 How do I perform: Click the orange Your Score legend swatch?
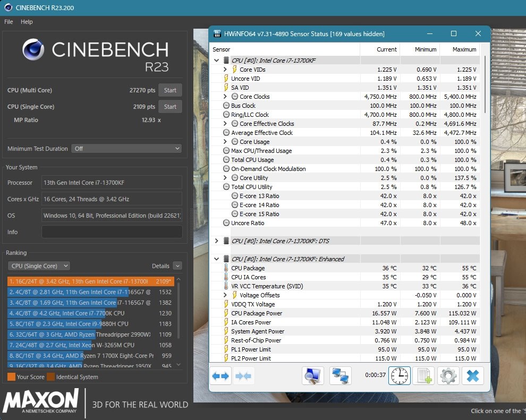(11, 377)
